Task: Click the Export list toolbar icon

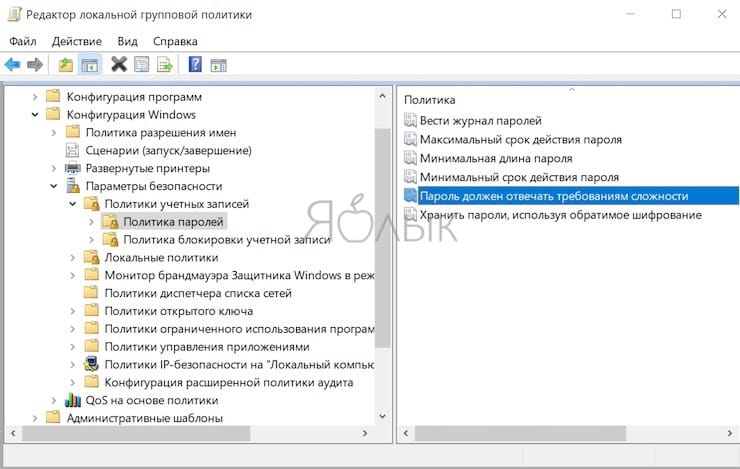Action: click(165, 65)
